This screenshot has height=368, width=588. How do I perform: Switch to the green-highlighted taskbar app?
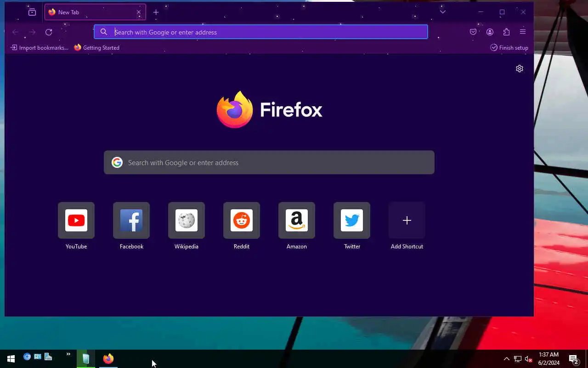click(86, 359)
